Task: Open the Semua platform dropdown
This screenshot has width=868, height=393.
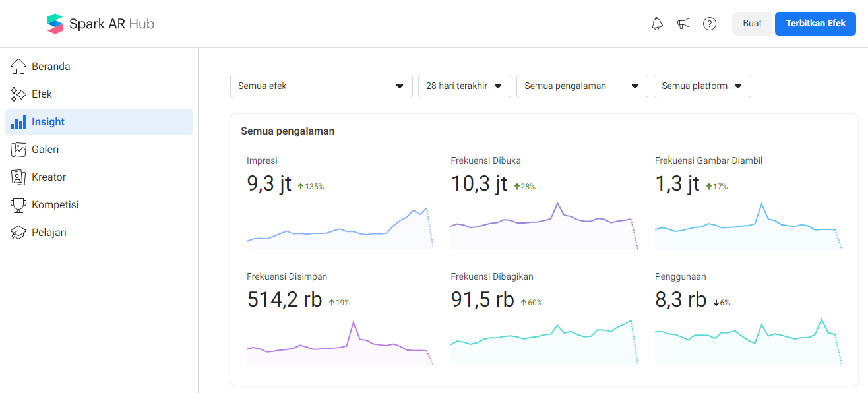Action: [x=702, y=86]
